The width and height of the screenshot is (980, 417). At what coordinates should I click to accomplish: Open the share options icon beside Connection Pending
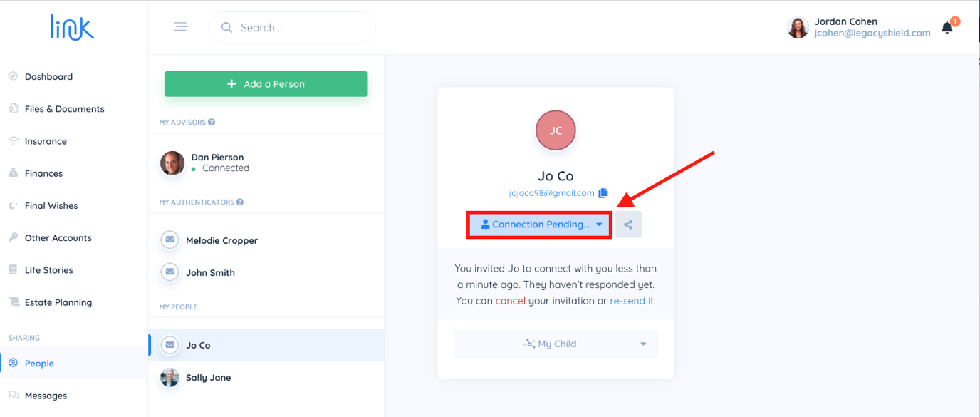pos(628,224)
